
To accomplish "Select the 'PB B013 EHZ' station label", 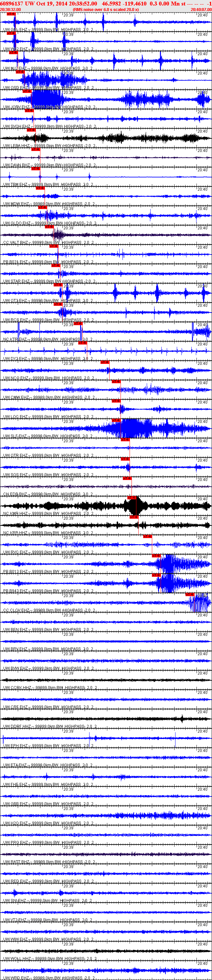I will pos(16,572).
